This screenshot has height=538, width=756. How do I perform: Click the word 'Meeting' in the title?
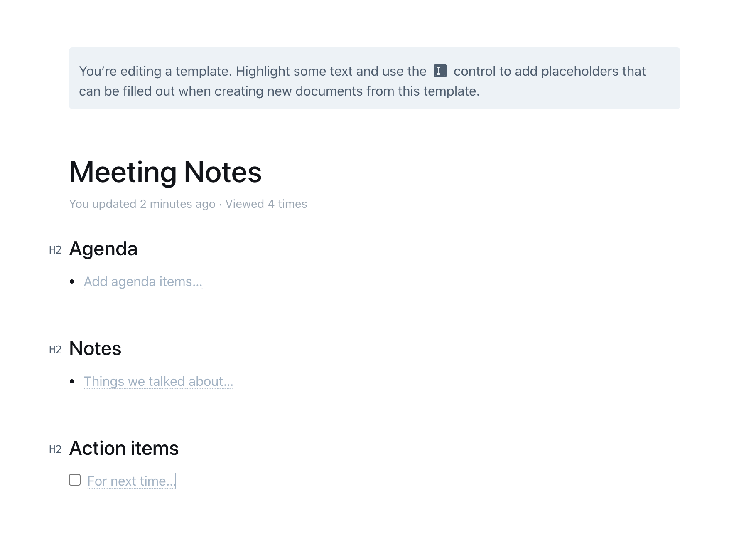click(x=123, y=172)
